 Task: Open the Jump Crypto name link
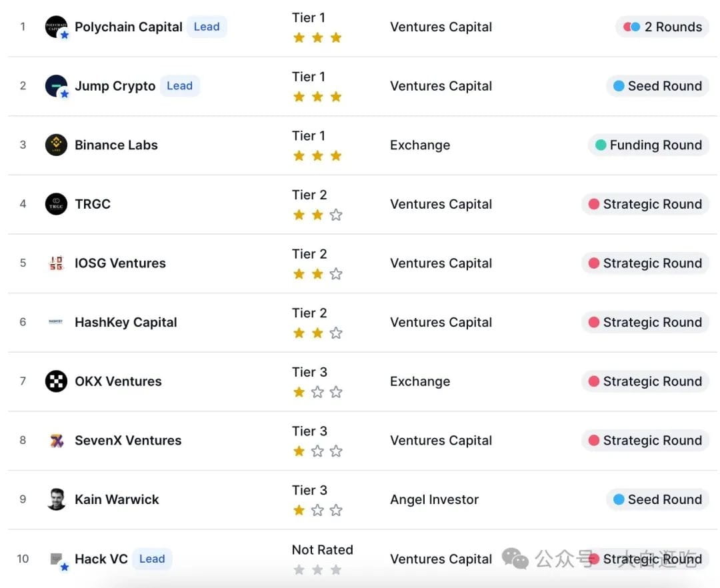(115, 86)
